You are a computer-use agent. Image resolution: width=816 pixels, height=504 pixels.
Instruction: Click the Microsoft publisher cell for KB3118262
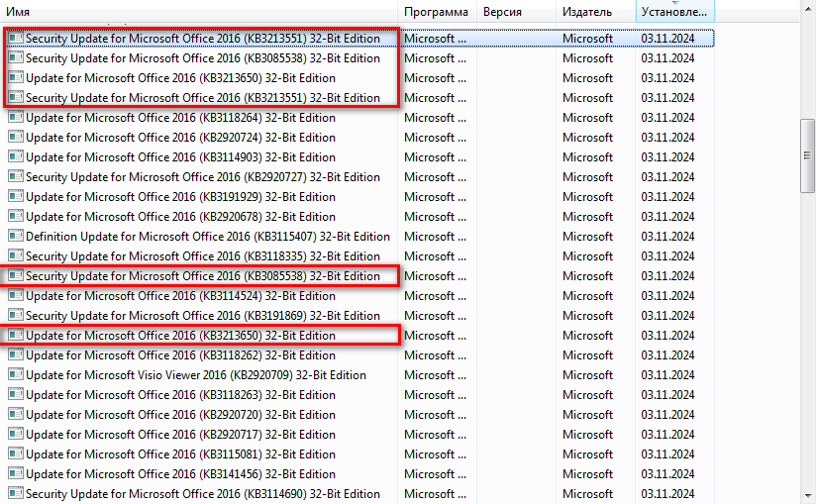point(587,355)
